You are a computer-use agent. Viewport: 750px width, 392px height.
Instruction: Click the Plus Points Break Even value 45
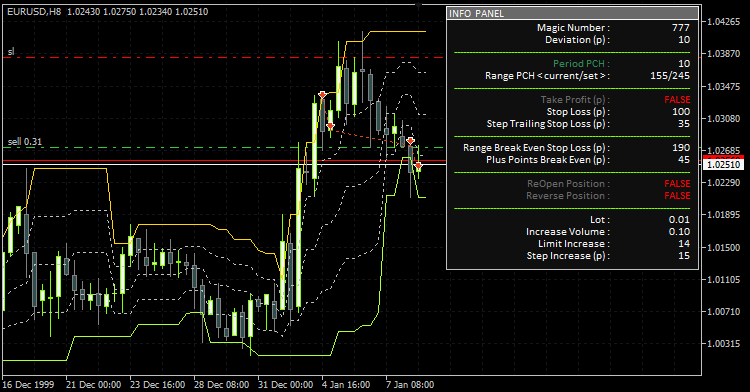[x=684, y=160]
